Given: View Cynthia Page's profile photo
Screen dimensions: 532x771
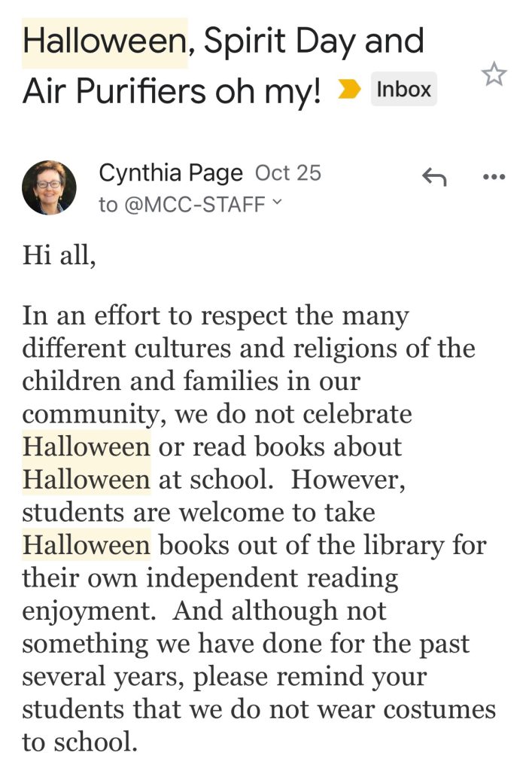Looking at the screenshot, I should [49, 187].
